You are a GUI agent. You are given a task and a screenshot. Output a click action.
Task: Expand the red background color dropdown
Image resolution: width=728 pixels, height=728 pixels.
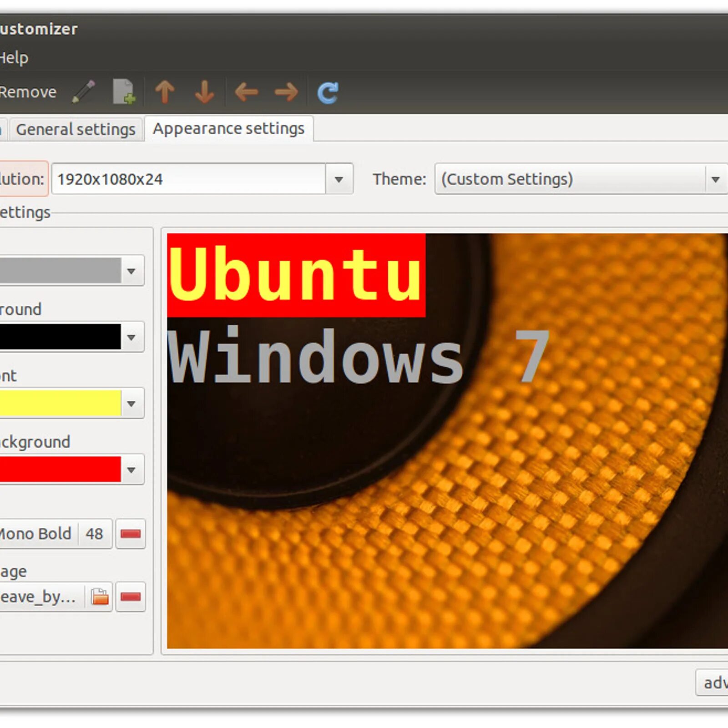(132, 470)
